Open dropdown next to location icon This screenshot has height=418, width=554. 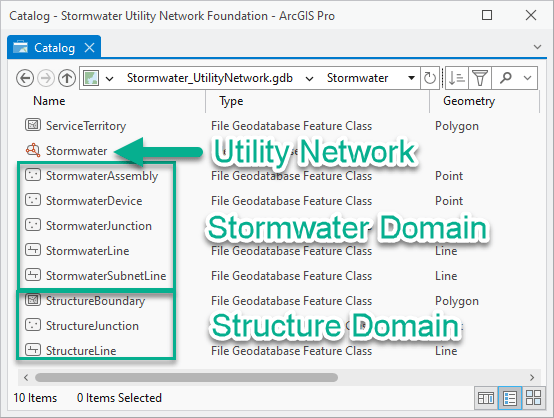tap(110, 78)
